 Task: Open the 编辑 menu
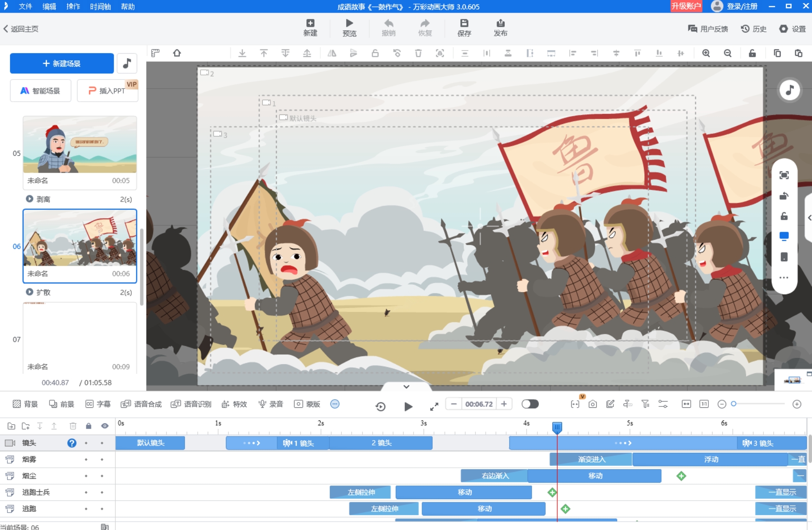49,6
